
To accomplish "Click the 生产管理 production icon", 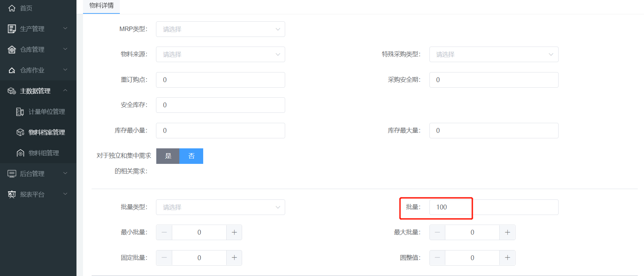I will pyautogui.click(x=12, y=29).
